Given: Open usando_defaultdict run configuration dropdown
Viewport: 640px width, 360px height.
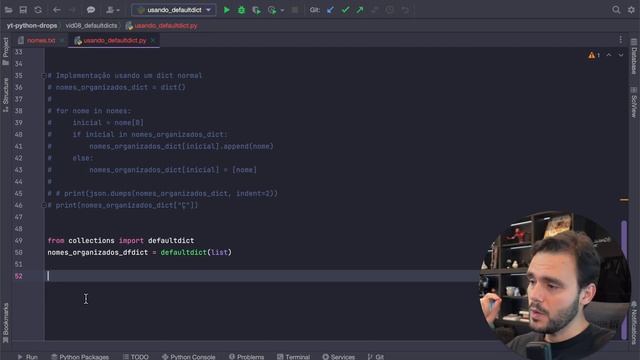Looking at the screenshot, I should click(x=174, y=10).
